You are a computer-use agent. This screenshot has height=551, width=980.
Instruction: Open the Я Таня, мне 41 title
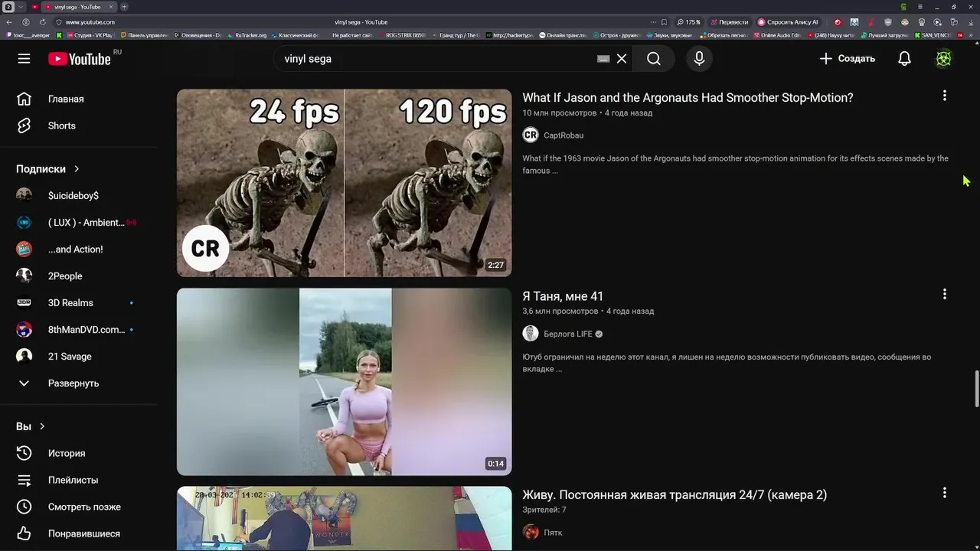click(x=563, y=296)
